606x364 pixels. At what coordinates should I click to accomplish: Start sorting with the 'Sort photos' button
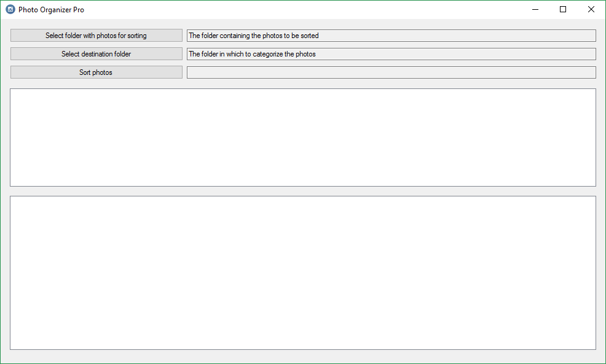pos(96,72)
